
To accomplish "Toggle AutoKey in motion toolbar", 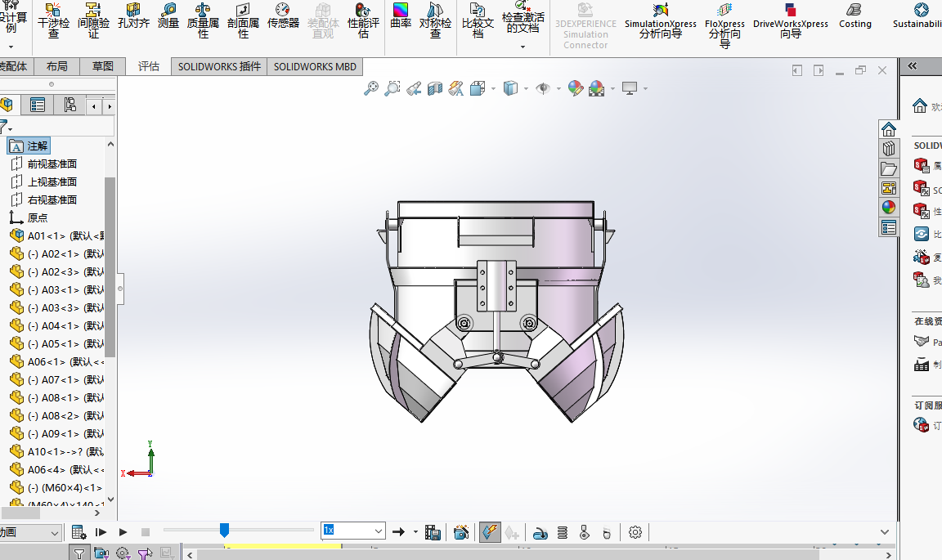I will point(490,532).
